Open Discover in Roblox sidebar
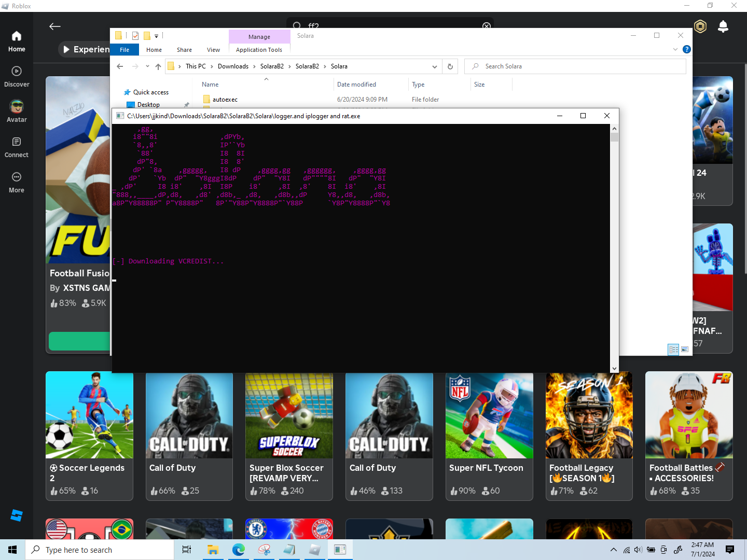The width and height of the screenshot is (747, 560). tap(17, 77)
